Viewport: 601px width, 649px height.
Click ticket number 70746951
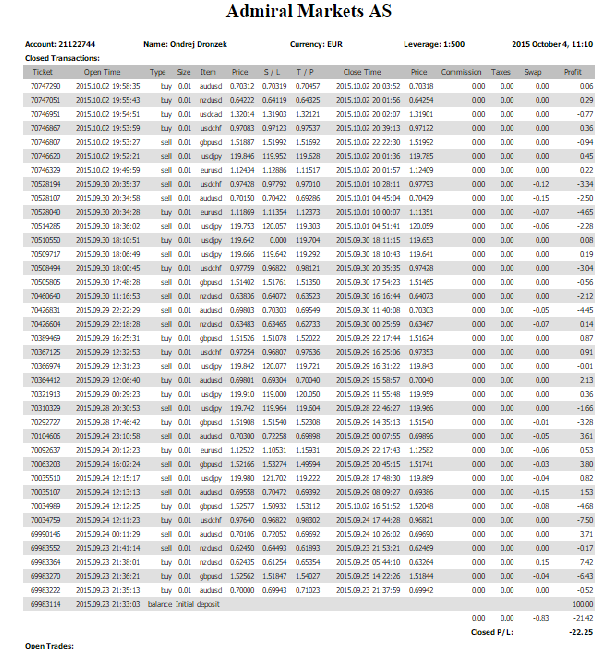pos(46,114)
